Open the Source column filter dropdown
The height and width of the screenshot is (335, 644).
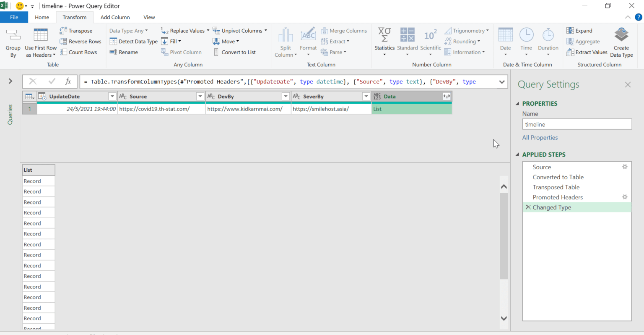(x=200, y=96)
